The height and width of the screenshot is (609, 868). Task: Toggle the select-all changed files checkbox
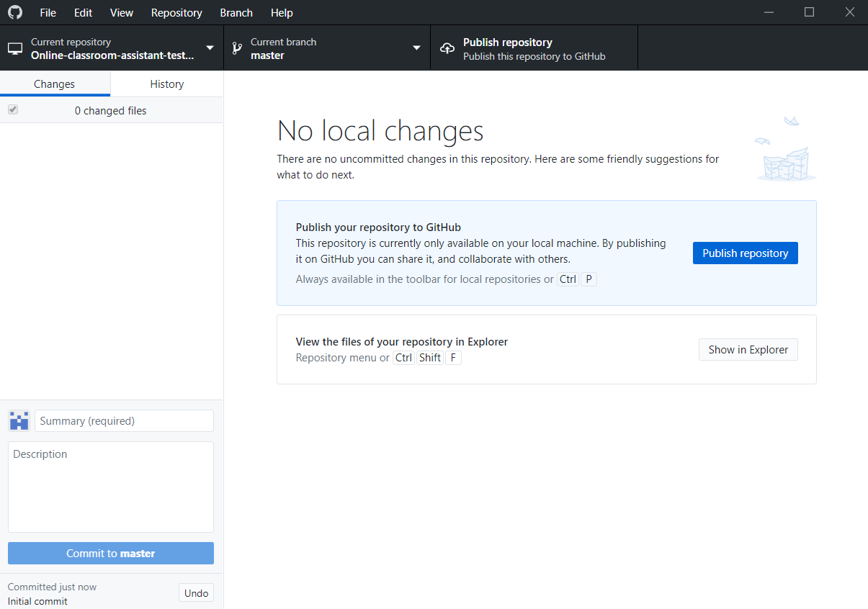(13, 110)
